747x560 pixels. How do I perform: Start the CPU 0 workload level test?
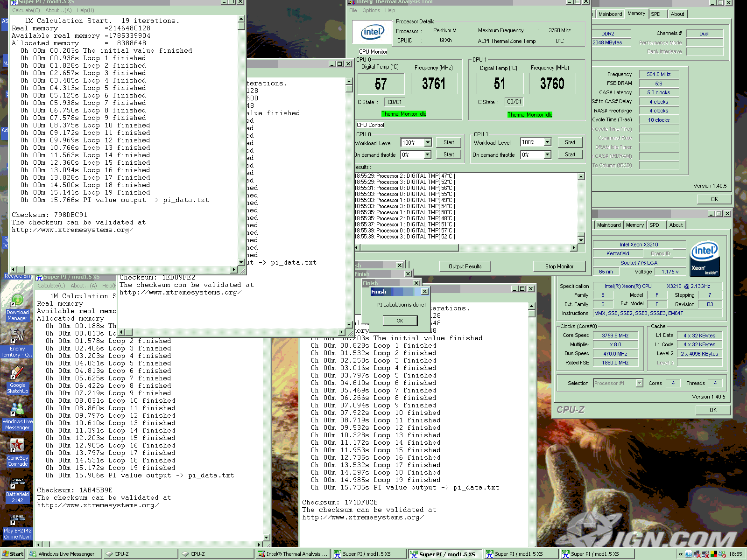(x=449, y=142)
